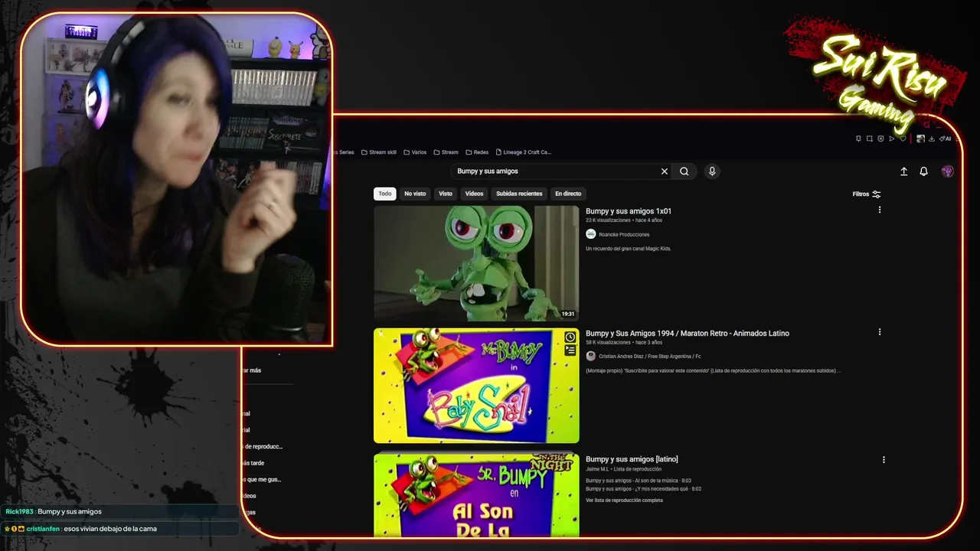
Task: Click the Maraton Retro '(Montaje propio)' description
Action: (x=714, y=371)
